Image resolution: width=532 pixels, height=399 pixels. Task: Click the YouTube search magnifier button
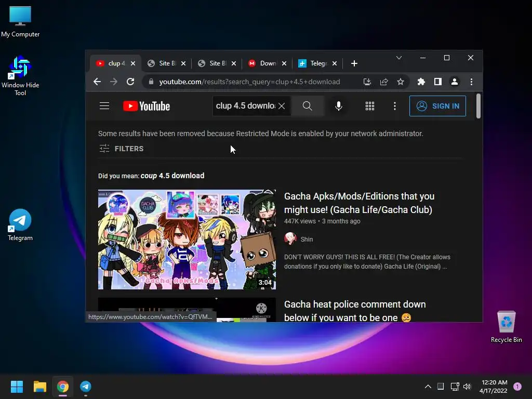[x=307, y=106]
